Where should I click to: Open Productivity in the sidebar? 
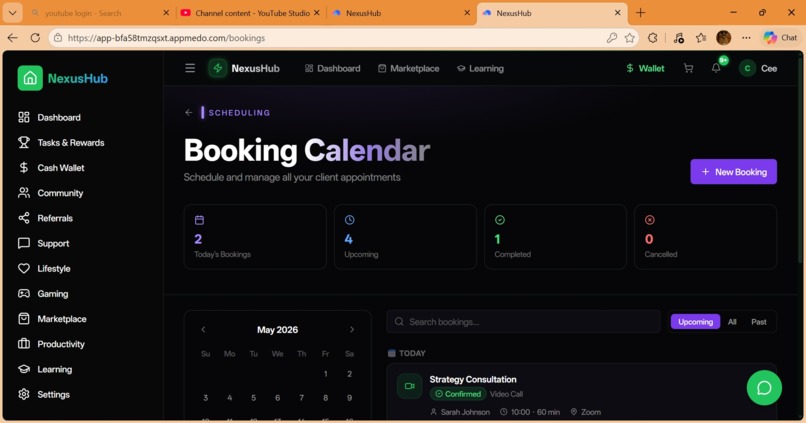51,344
